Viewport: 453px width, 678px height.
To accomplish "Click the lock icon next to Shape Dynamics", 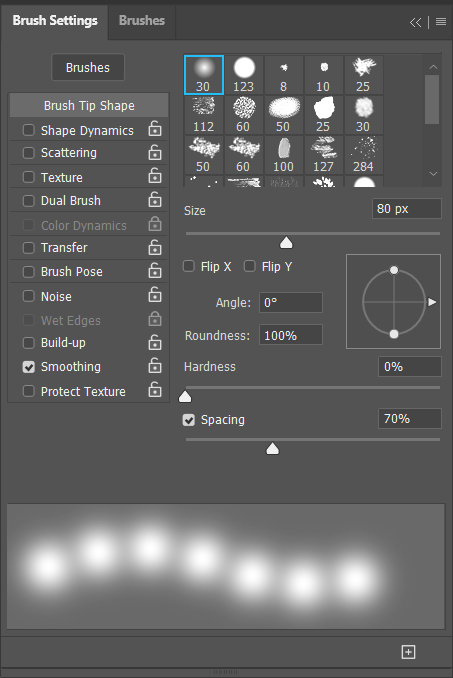I will tap(155, 129).
